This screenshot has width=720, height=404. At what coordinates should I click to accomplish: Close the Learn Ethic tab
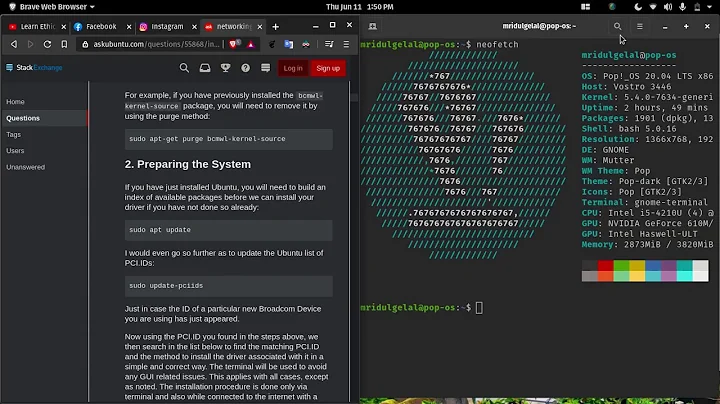[x=64, y=27]
